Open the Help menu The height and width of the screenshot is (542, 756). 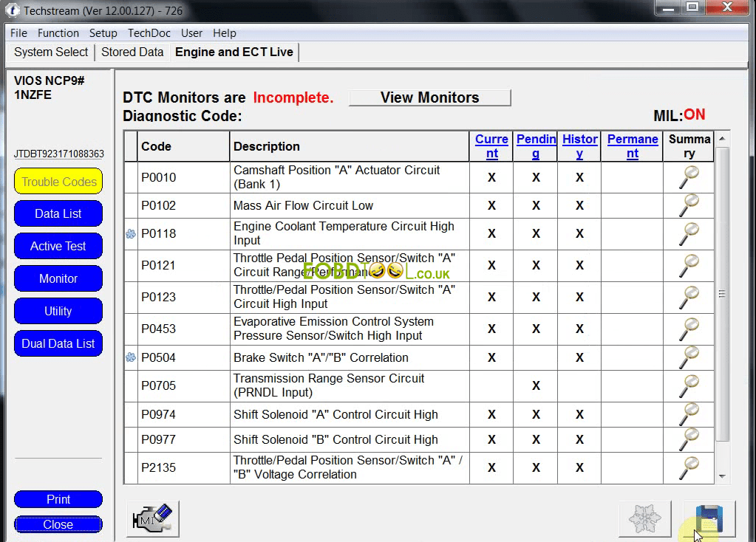[225, 33]
